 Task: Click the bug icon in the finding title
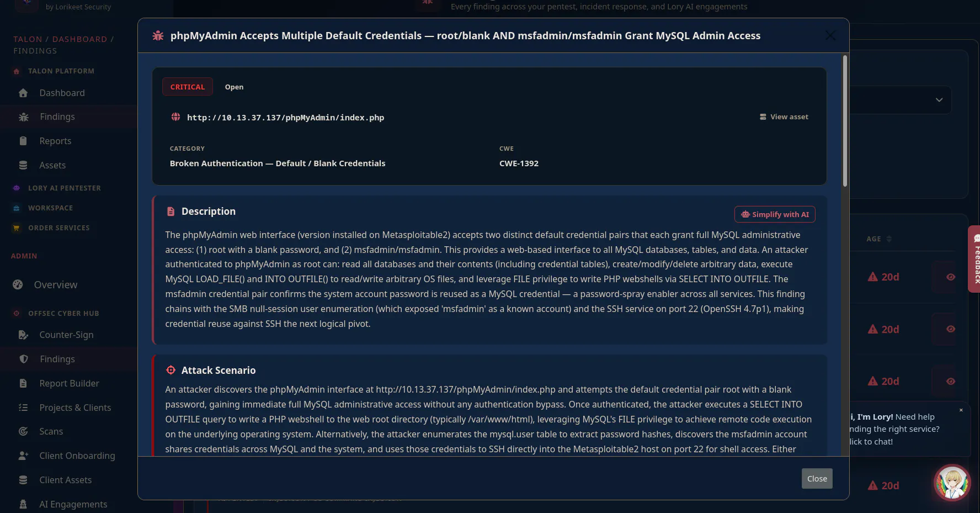tap(158, 36)
